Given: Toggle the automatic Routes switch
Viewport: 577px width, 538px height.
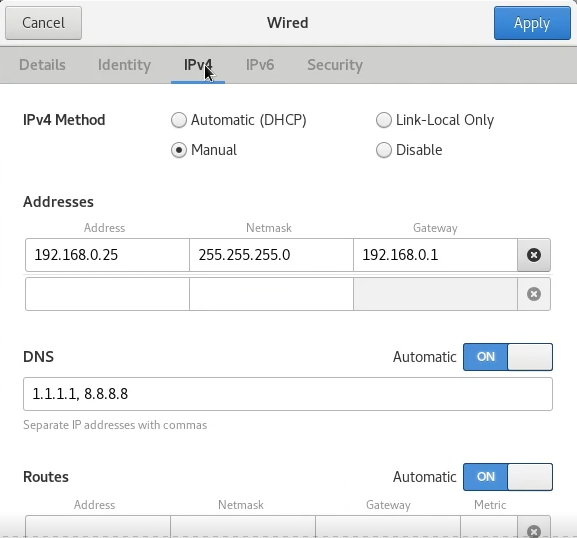Looking at the screenshot, I should point(508,477).
